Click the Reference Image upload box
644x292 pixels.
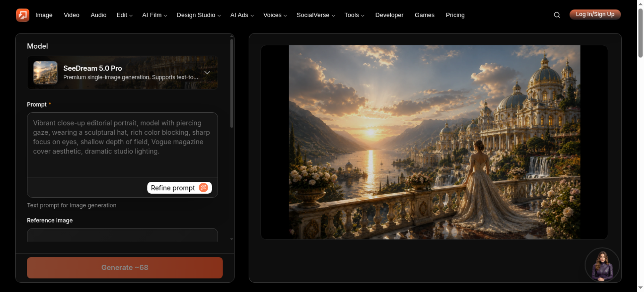pos(122,235)
